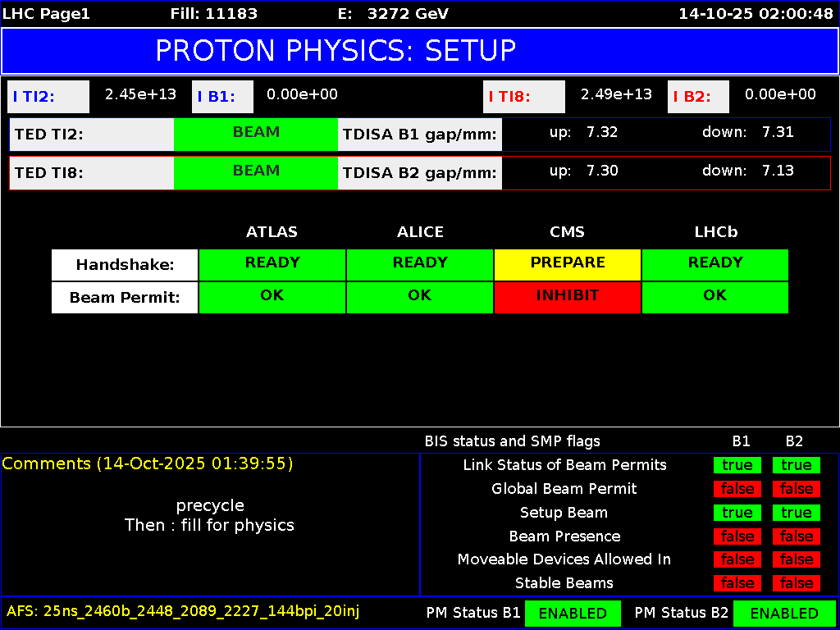The image size is (840, 630).
Task: Open the ATLAS Handshake READY indicator
Action: click(x=272, y=262)
